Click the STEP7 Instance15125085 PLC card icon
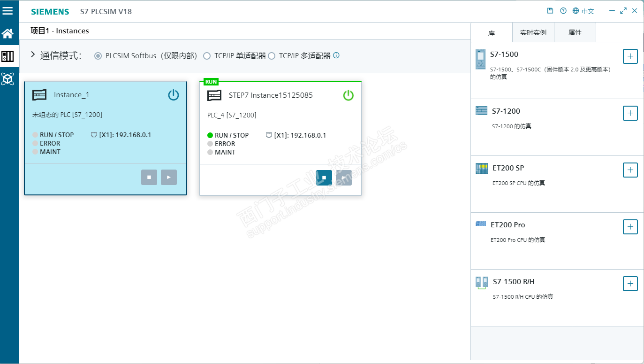Screen dimensions: 644x364 click(x=214, y=95)
